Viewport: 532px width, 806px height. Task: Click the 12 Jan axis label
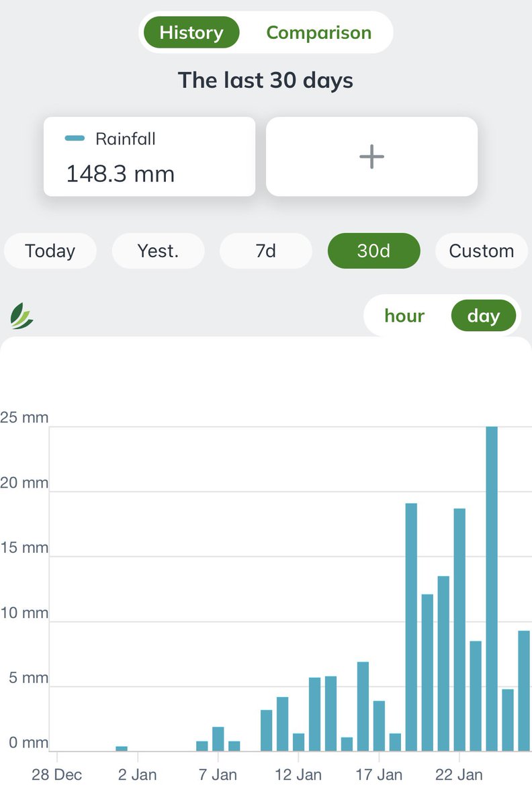298,774
